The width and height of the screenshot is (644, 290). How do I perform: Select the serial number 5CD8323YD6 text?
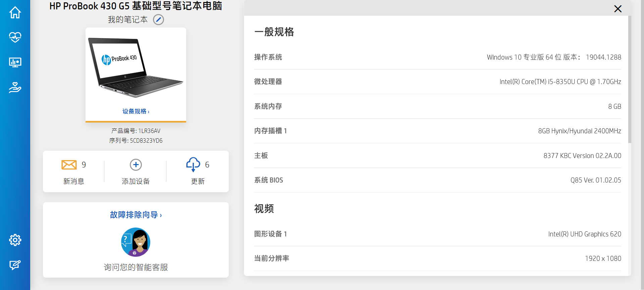point(146,140)
